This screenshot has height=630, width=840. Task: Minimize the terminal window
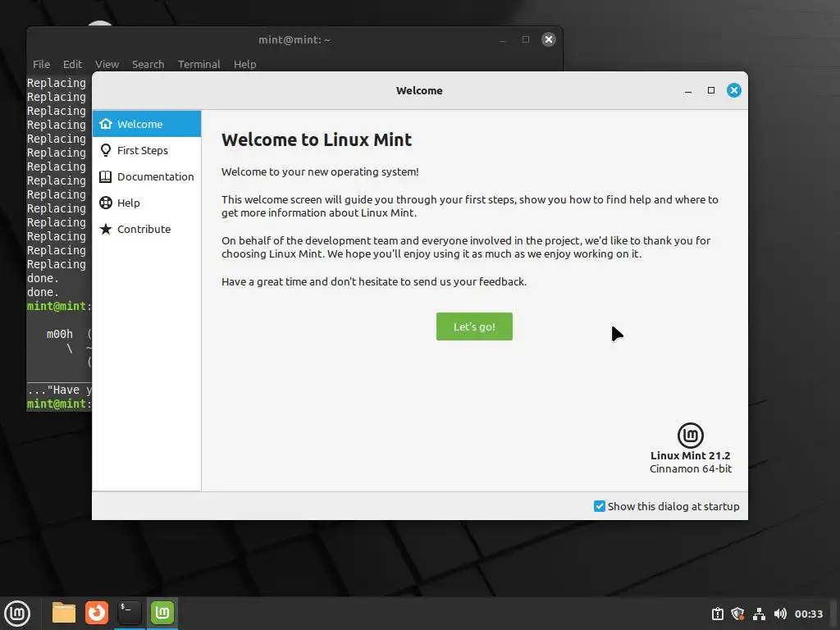[503, 40]
